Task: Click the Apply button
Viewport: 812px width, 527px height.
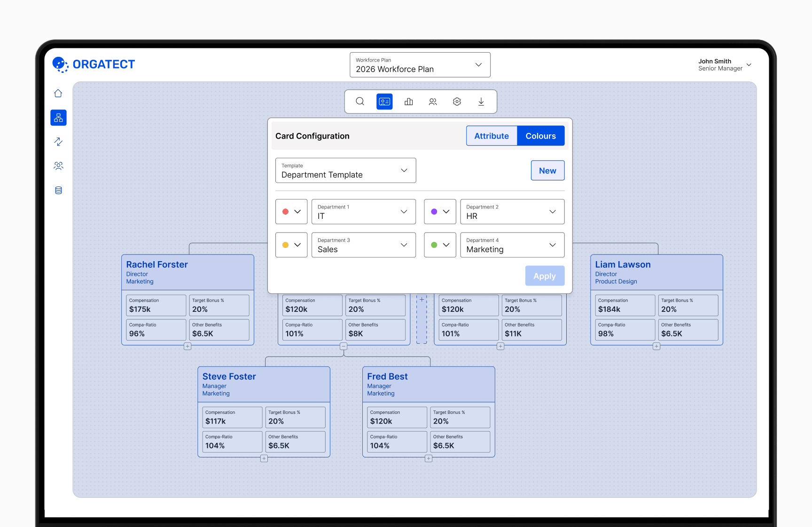Action: (x=545, y=276)
